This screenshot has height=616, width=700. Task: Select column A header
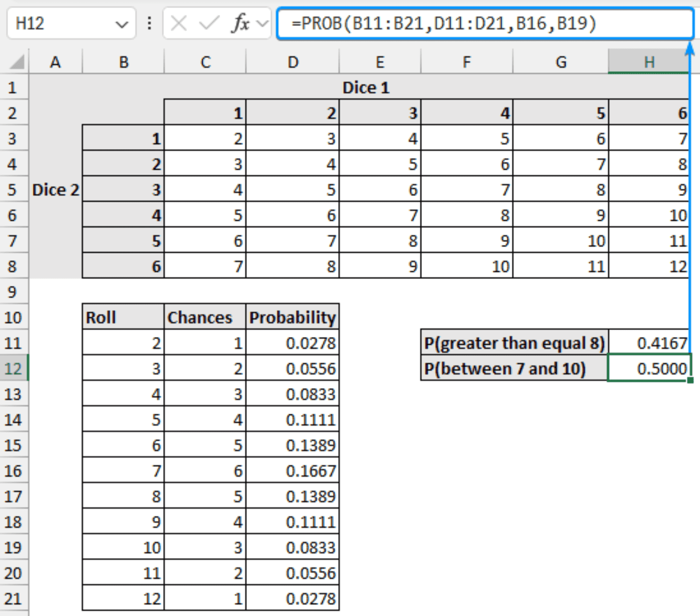point(56,62)
